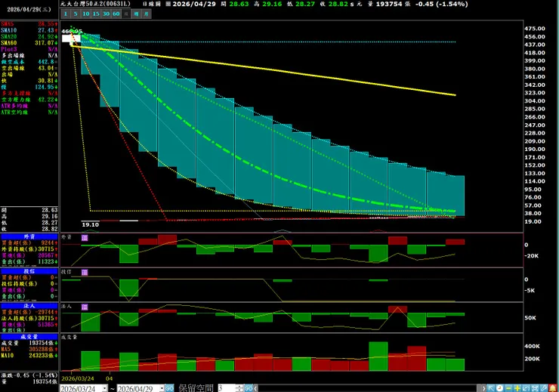Image resolution: width=559 pixels, height=392 pixels.
Task: Click the scrollbar right arrow
Action: (x=483, y=388)
